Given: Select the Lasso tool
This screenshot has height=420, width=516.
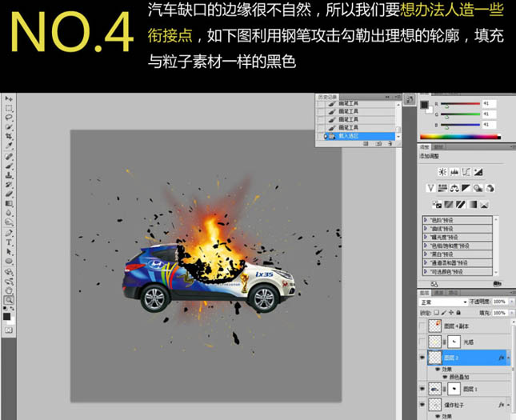Looking at the screenshot, I should click(x=9, y=118).
